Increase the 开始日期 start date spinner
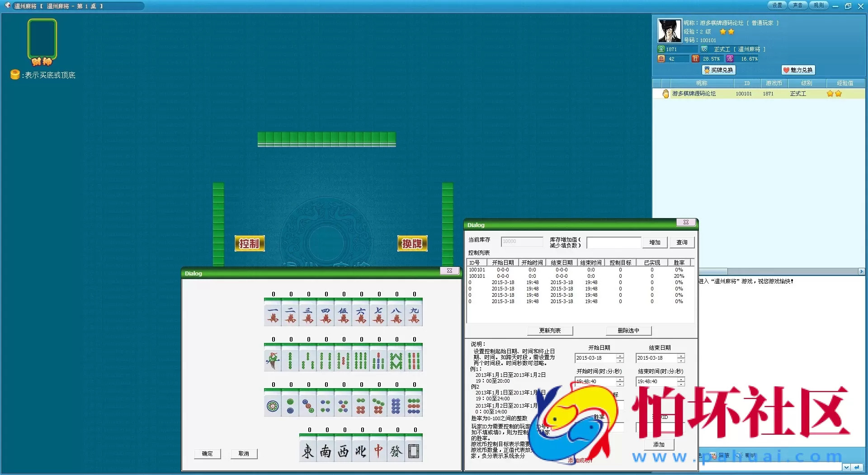This screenshot has width=868, height=475. point(620,356)
